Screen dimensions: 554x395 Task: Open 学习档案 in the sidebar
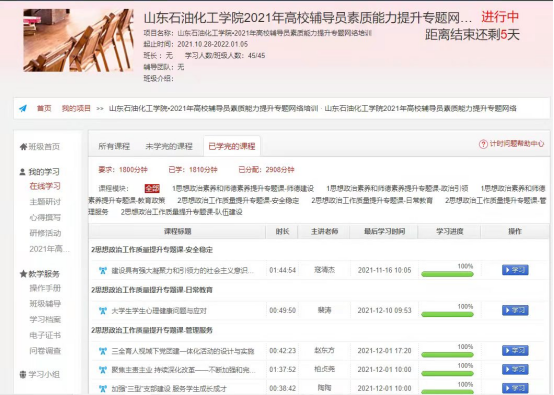[45, 319]
